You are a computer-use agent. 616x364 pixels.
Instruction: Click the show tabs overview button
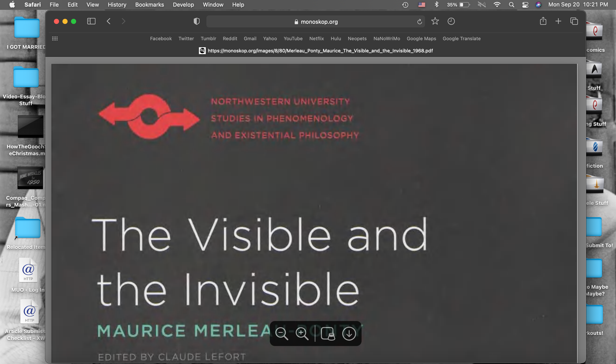coord(574,21)
